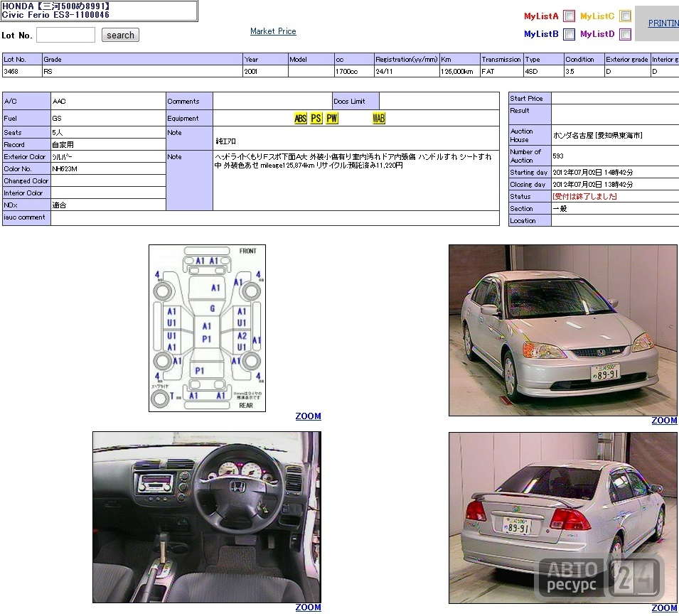This screenshot has height=616, width=679.
Task: Click condition value 3.5
Action: click(570, 71)
